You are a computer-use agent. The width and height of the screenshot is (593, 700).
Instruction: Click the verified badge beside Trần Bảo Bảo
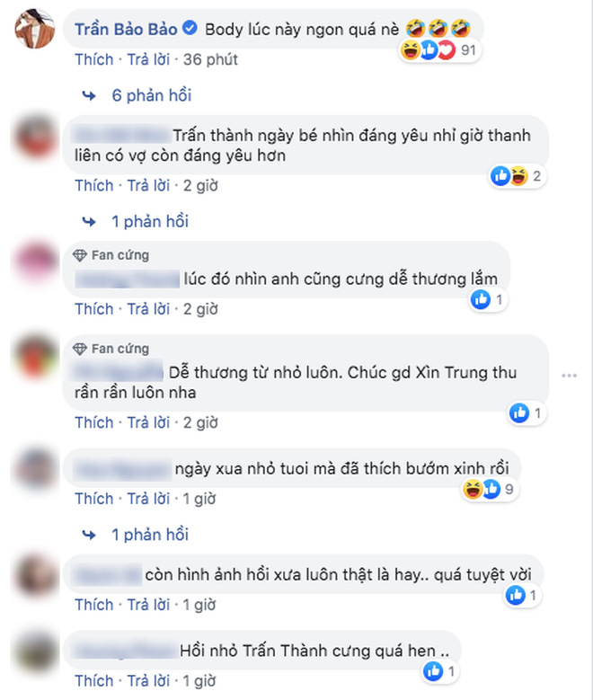point(190,28)
